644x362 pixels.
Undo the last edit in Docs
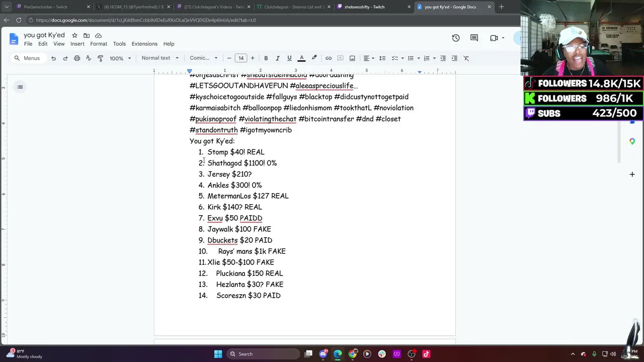point(53,58)
